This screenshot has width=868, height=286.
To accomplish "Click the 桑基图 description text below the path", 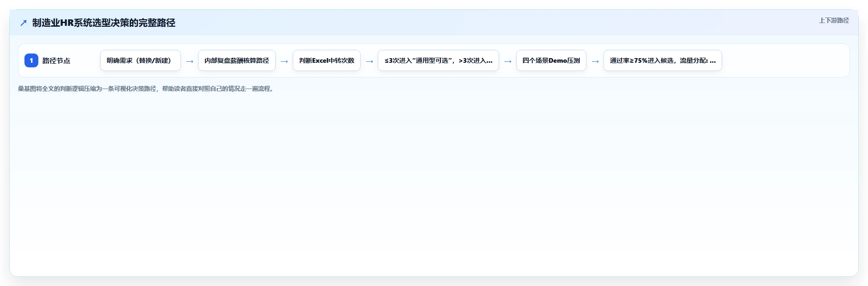I will coord(146,89).
